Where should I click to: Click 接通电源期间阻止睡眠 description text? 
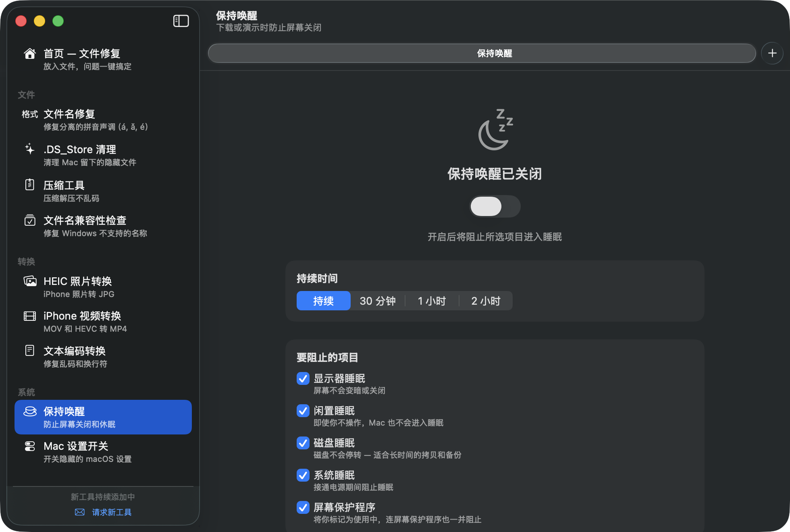pos(353,487)
